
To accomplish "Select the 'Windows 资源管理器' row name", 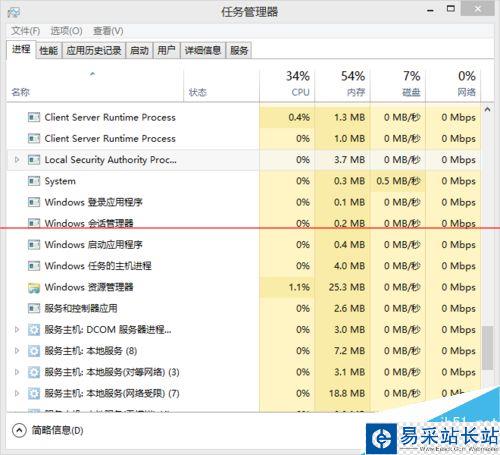I will [89, 287].
